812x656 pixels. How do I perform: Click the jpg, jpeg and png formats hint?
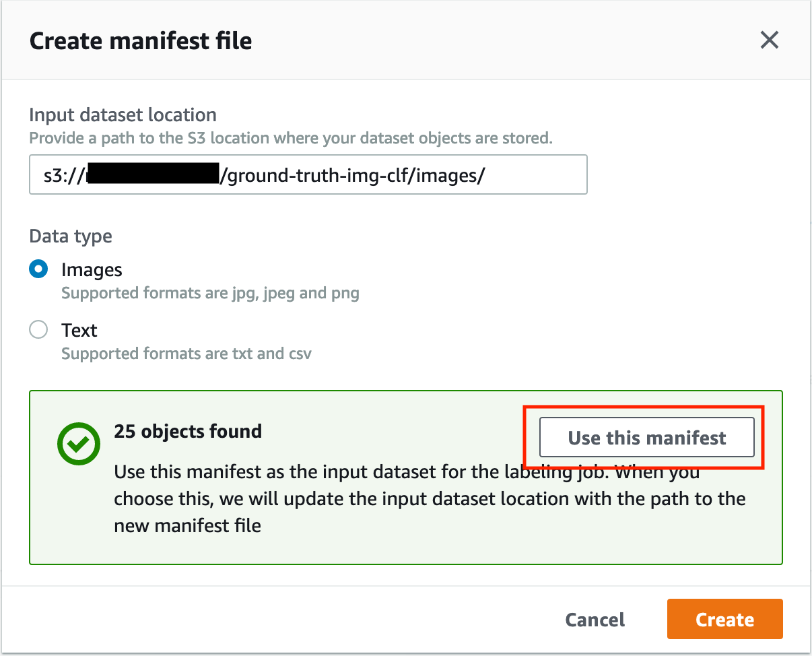pyautogui.click(x=210, y=294)
